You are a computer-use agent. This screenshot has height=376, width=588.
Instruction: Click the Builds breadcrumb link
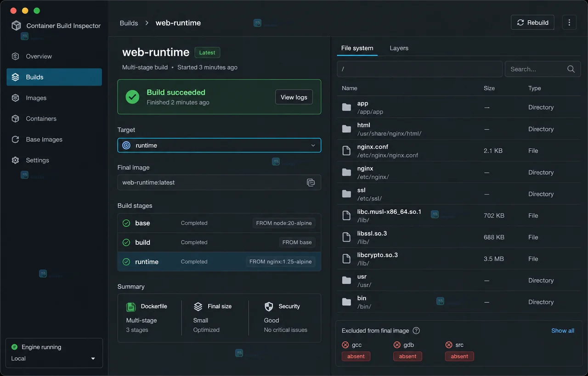pos(129,23)
